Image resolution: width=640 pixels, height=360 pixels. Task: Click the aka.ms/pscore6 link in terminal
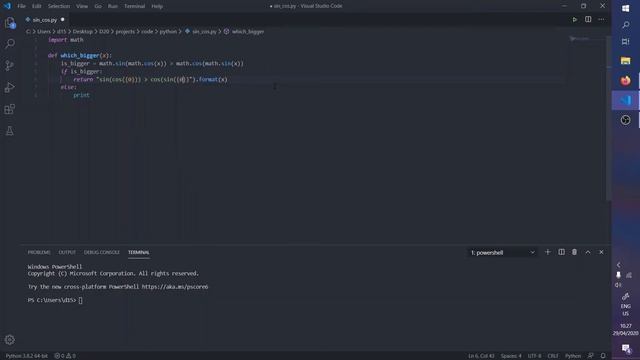click(175, 287)
